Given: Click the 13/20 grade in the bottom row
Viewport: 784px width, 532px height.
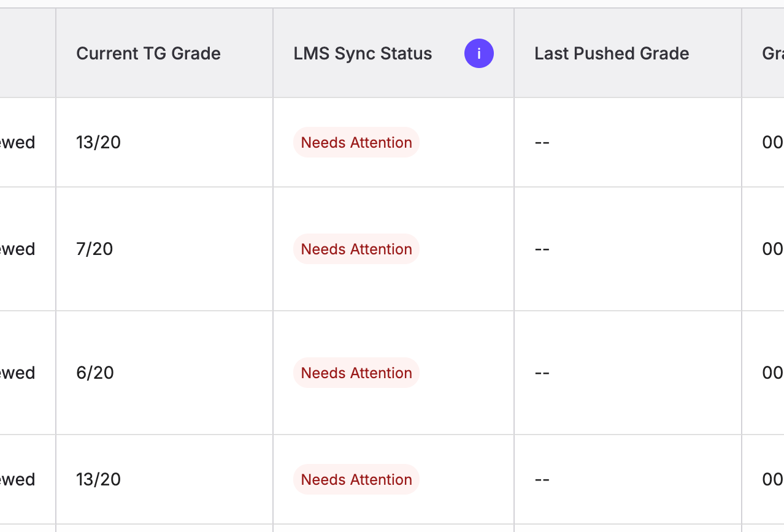Looking at the screenshot, I should pos(98,479).
